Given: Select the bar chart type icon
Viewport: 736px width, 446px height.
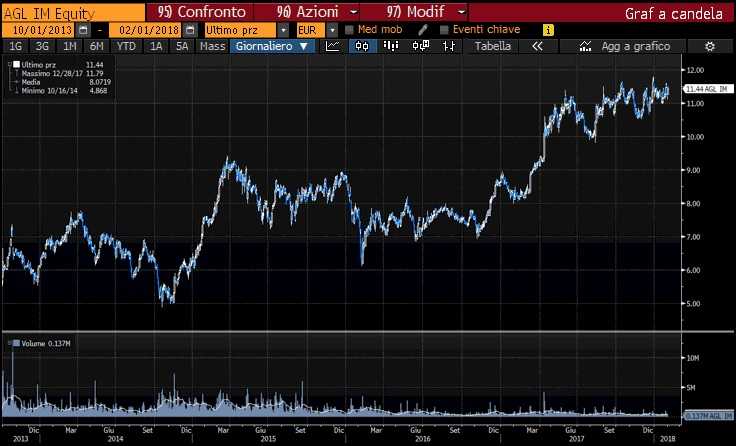Looking at the screenshot, I should point(391,46).
